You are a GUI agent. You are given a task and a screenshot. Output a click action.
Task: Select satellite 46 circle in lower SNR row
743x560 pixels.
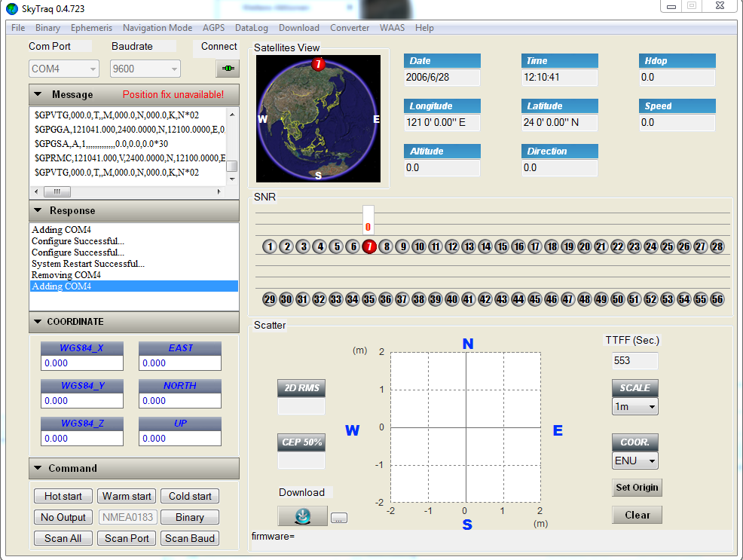point(552,299)
